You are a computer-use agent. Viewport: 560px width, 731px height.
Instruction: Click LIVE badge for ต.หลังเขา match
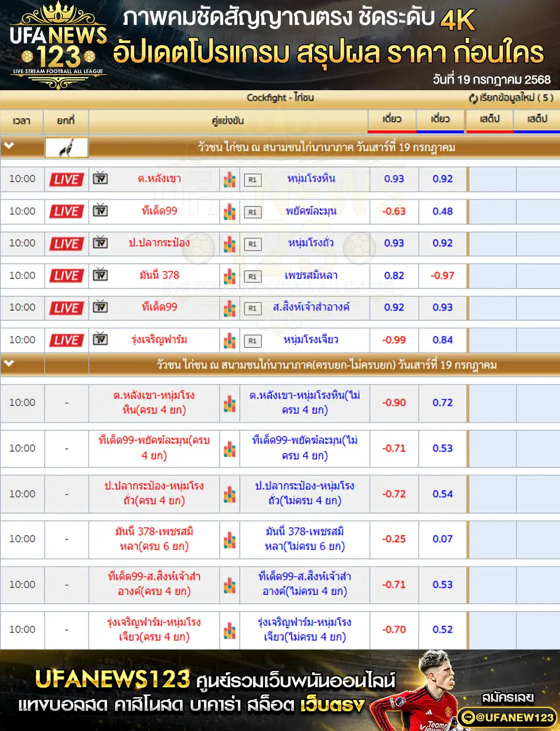pyautogui.click(x=66, y=179)
